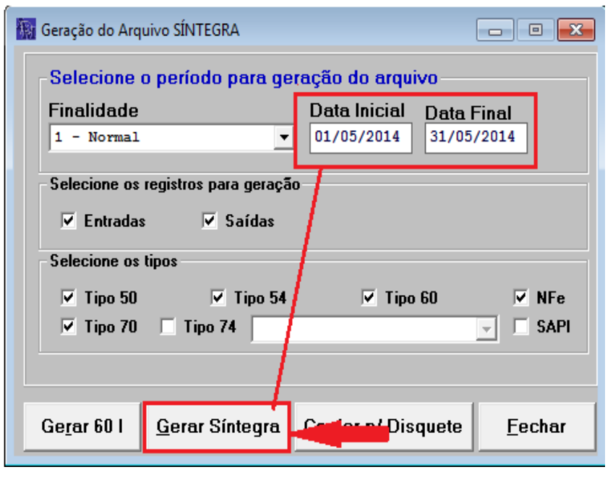613x480 pixels.
Task: Minimize the Geração do Arquivo SÍNTEGRA window
Action: click(498, 30)
